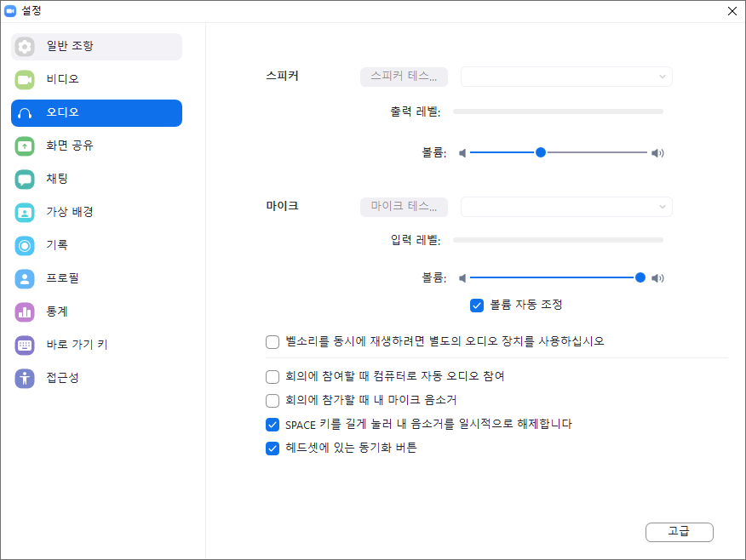Open the 비디오 settings camera icon
Viewport: 746px width, 560px height.
(25, 80)
